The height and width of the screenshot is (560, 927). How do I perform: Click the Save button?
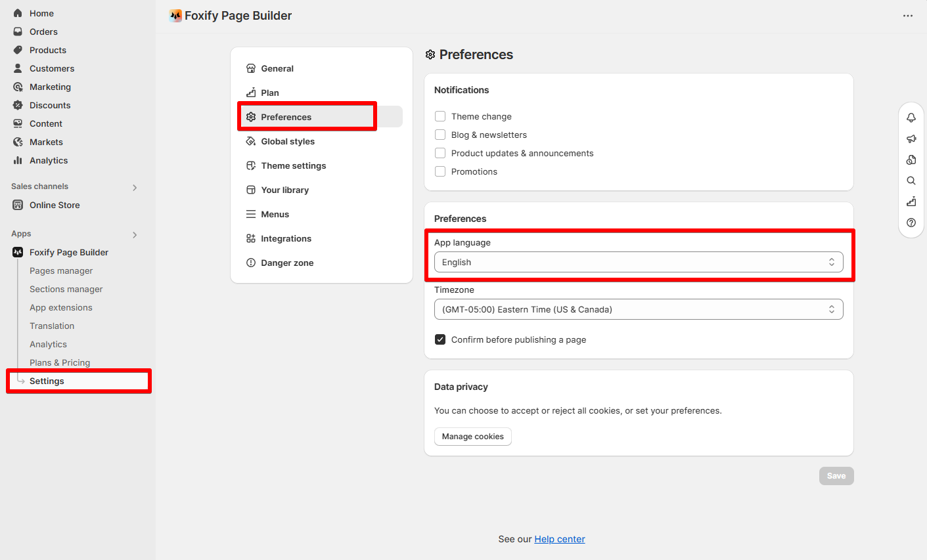click(x=836, y=476)
